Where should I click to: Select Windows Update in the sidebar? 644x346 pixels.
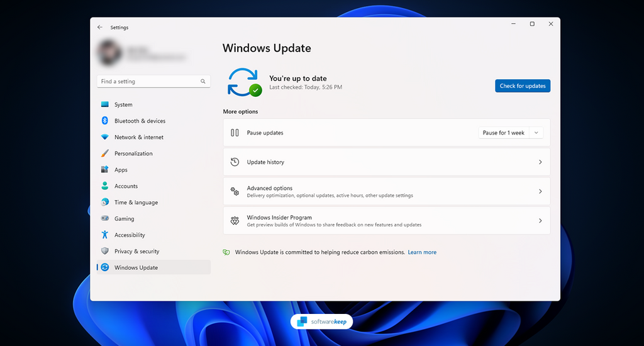(x=153, y=267)
